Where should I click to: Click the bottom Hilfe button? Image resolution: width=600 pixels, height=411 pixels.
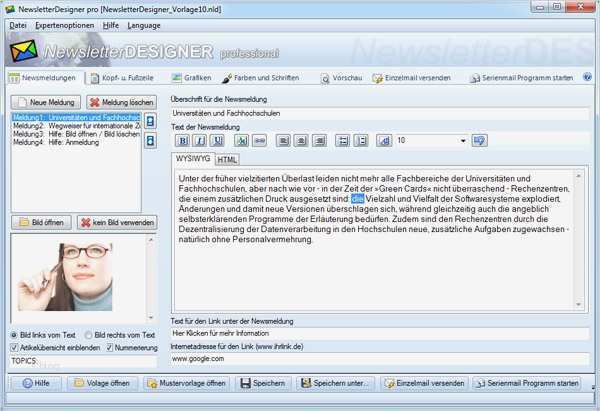(x=36, y=383)
